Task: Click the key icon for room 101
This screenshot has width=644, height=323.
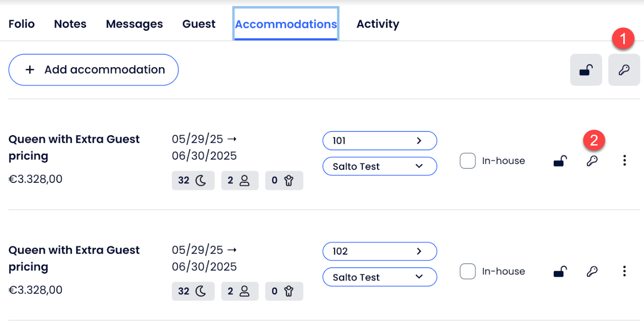Action: 592,161
